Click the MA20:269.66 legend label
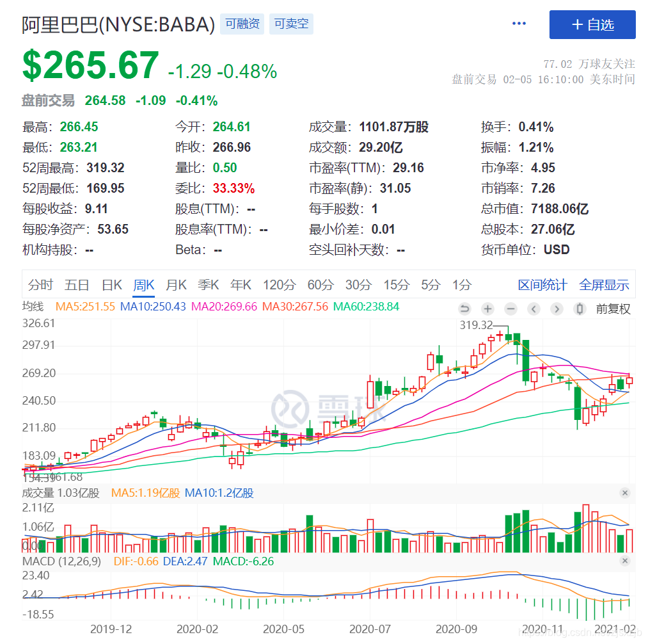Viewport: 648px width, 644px height. [x=224, y=307]
